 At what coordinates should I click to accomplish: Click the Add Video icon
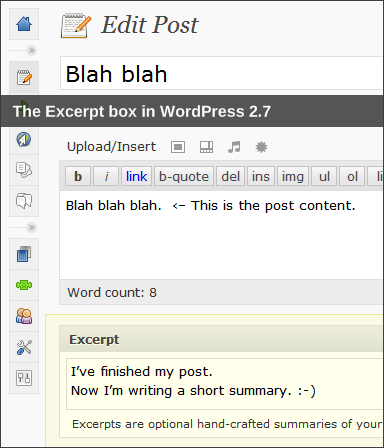[x=206, y=147]
